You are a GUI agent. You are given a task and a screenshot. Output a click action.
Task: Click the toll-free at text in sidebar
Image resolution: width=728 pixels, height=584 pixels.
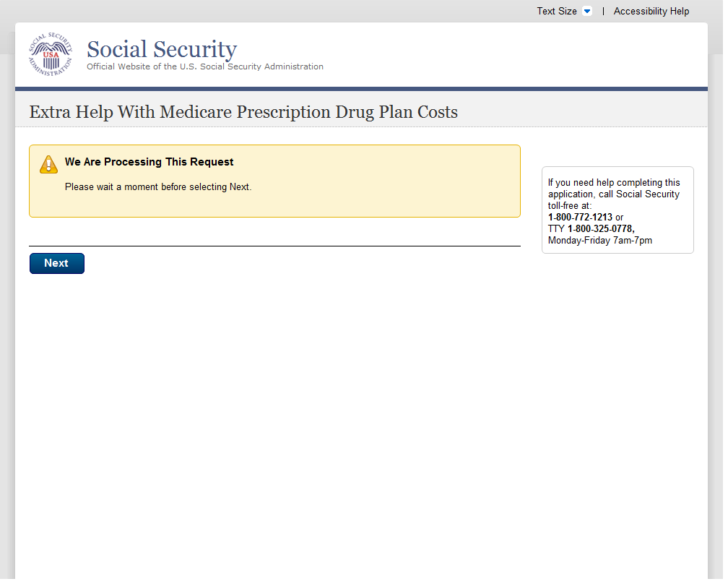(x=570, y=206)
